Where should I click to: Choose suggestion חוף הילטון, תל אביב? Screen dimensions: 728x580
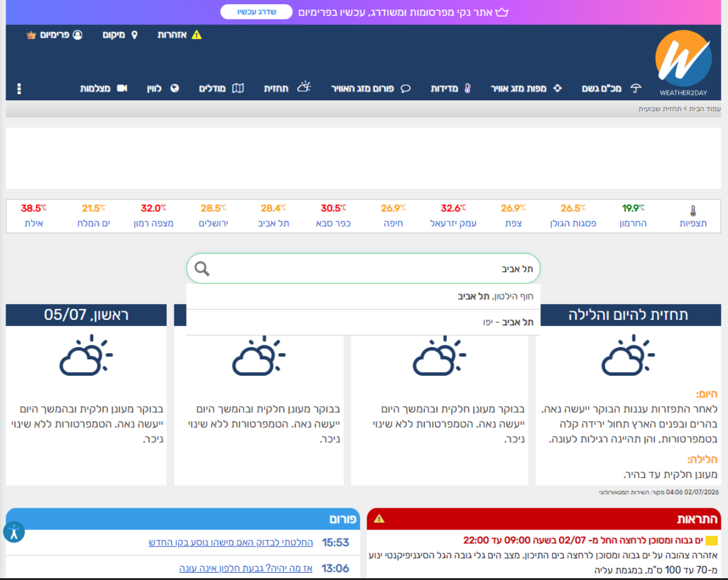363,296
